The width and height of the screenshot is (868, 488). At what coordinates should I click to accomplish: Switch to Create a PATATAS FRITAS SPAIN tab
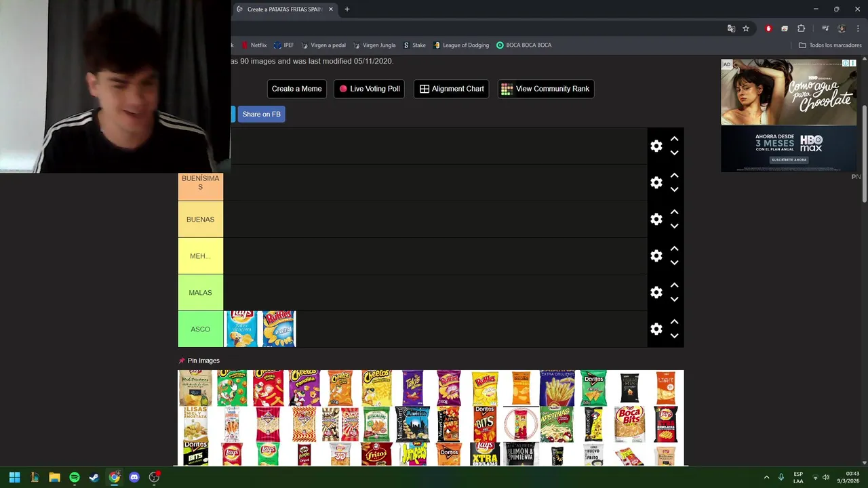click(x=283, y=9)
